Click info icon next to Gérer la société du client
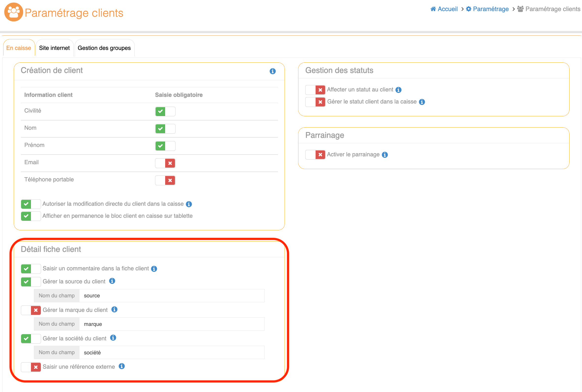The image size is (582, 392). tap(113, 338)
